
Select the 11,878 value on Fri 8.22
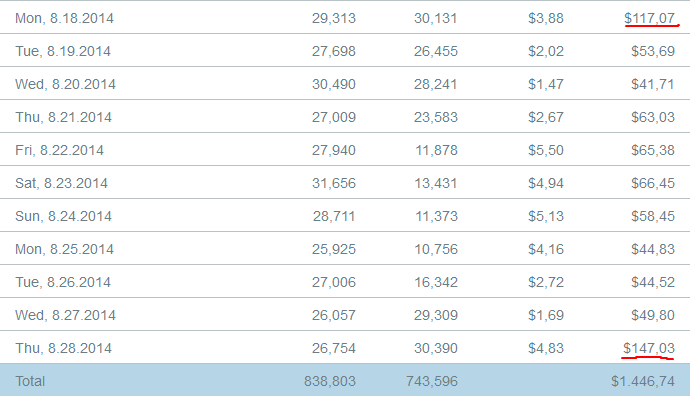(437, 150)
